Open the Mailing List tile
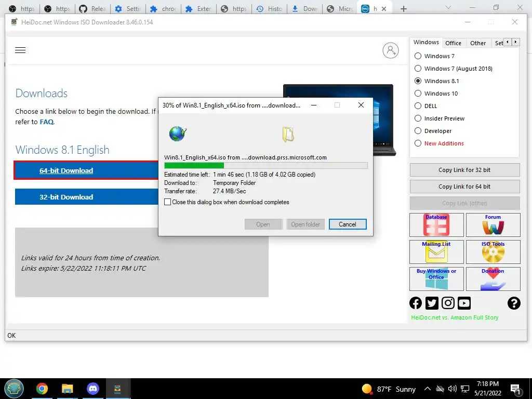Screen dimensions: 532x399 click(436, 252)
